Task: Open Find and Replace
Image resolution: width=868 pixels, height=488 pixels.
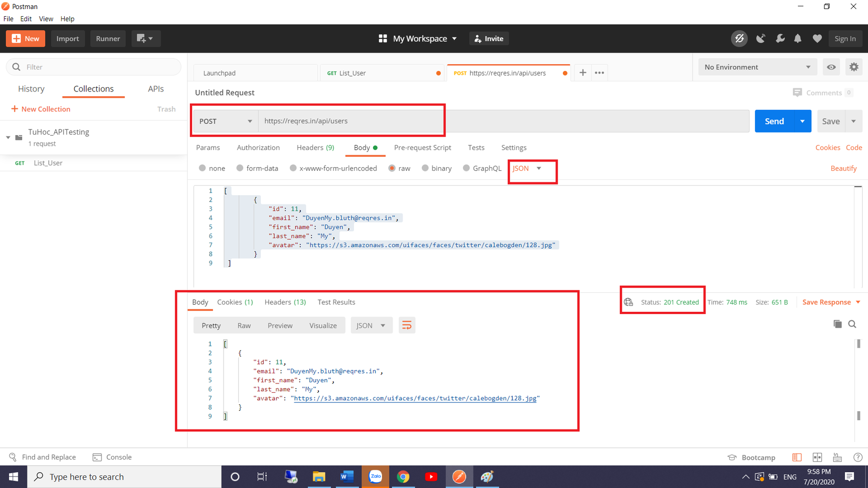Action: coord(43,457)
